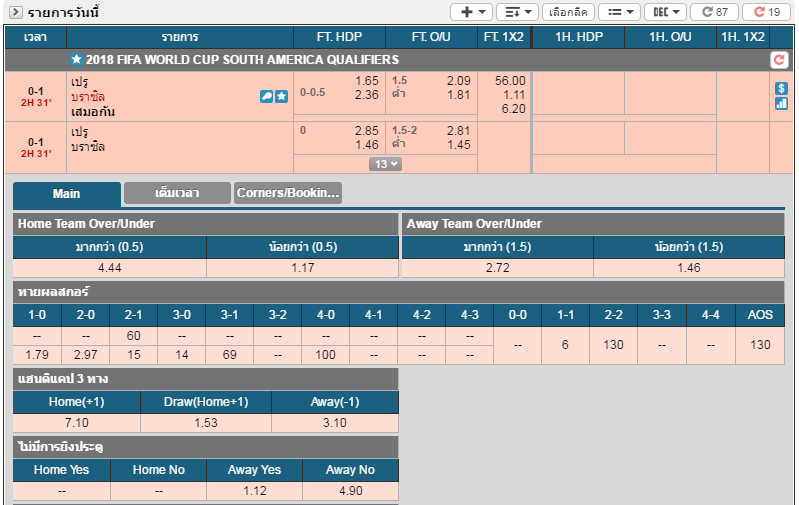Select Away No odds 4.90
The height and width of the screenshot is (505, 799).
(351, 491)
